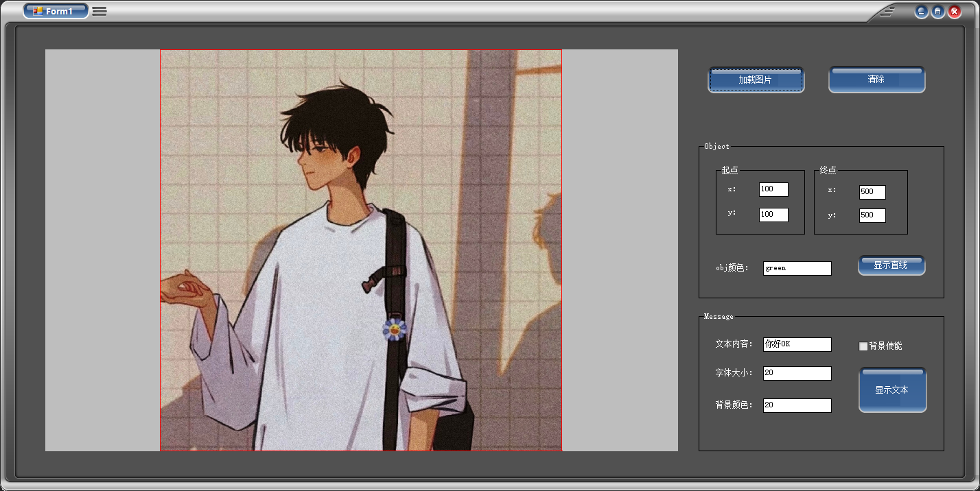
Task: Click the 终点 y input field
Action: [x=872, y=215]
